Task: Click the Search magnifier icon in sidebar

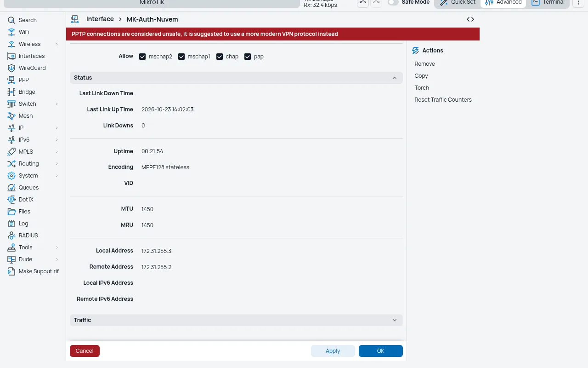Action: [x=11, y=20]
